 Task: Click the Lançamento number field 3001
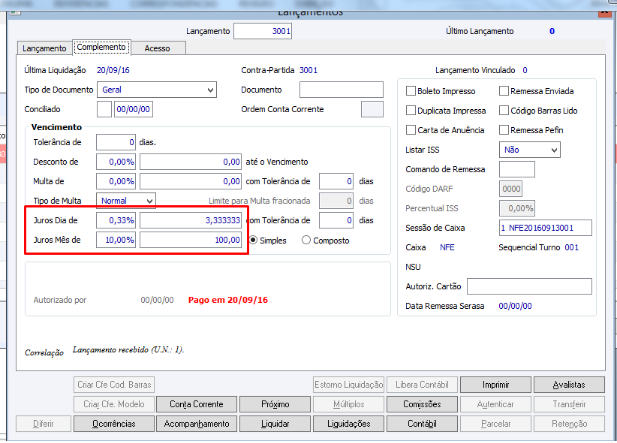tap(262, 31)
